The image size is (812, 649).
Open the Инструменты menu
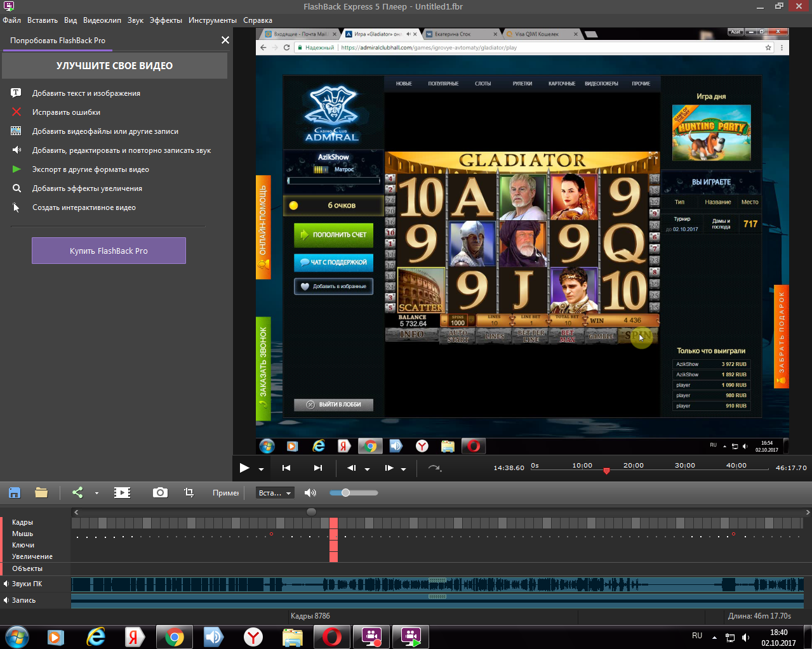pos(213,20)
